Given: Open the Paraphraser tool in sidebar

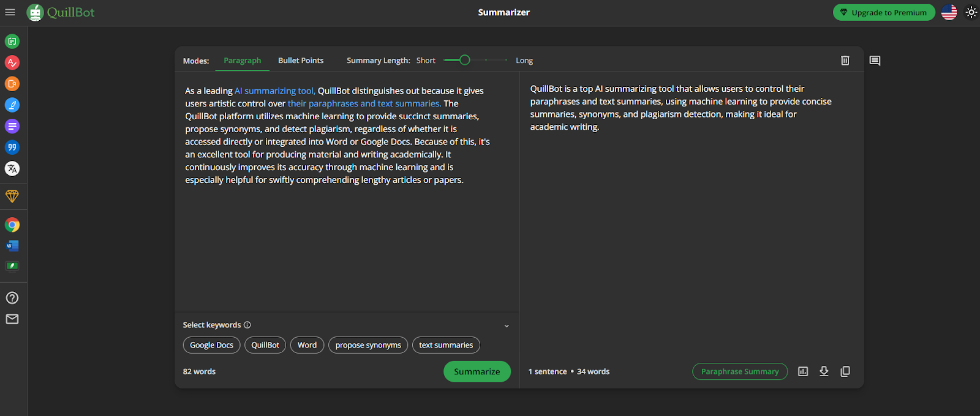Looking at the screenshot, I should [12, 42].
